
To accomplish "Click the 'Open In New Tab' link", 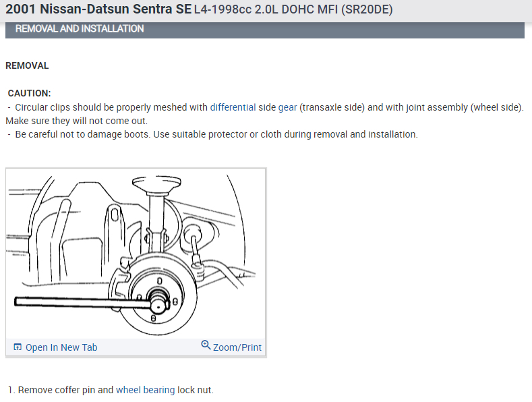I will 61,347.
